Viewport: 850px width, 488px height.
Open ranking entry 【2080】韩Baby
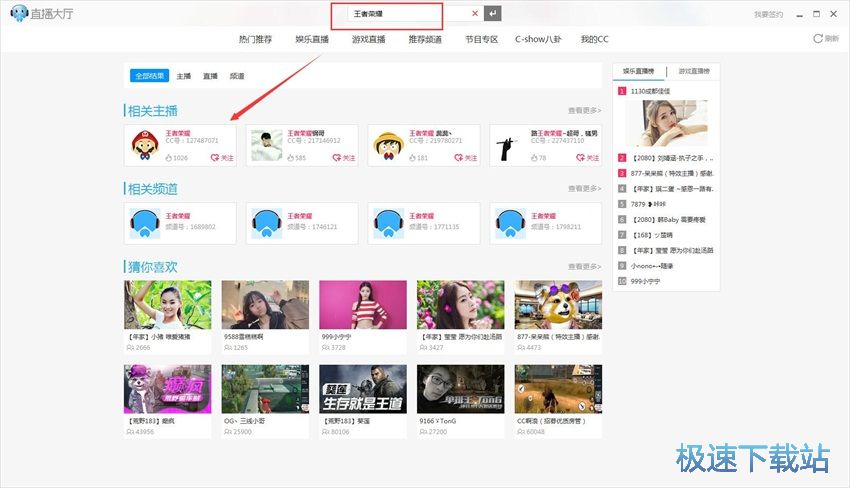(x=668, y=220)
